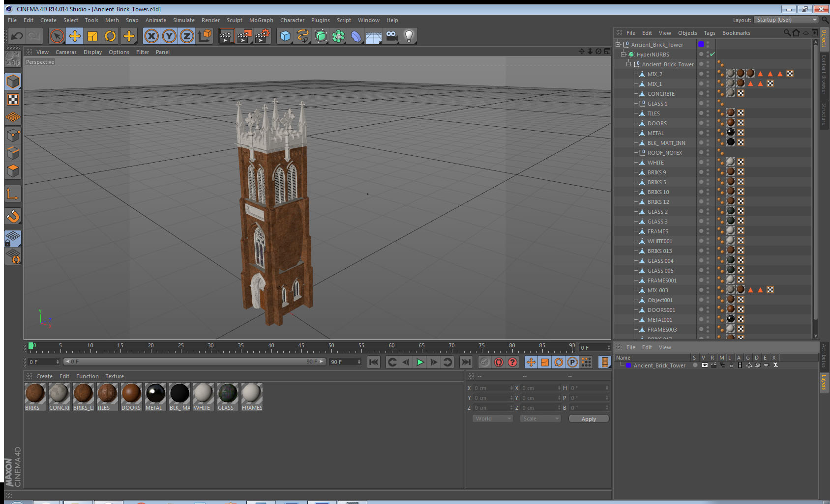Toggle Autokeying button
Screen dimensions: 830x504
click(x=499, y=362)
